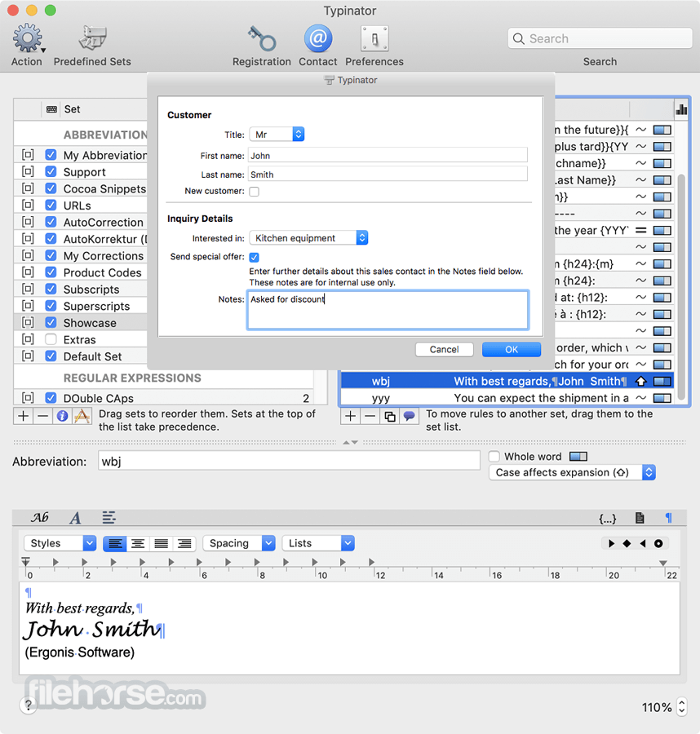Uncheck the URLs set
700x734 pixels.
pyautogui.click(x=51, y=205)
